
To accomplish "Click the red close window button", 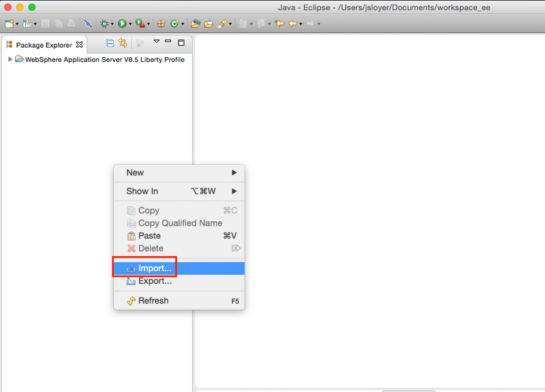I will pos(7,7).
